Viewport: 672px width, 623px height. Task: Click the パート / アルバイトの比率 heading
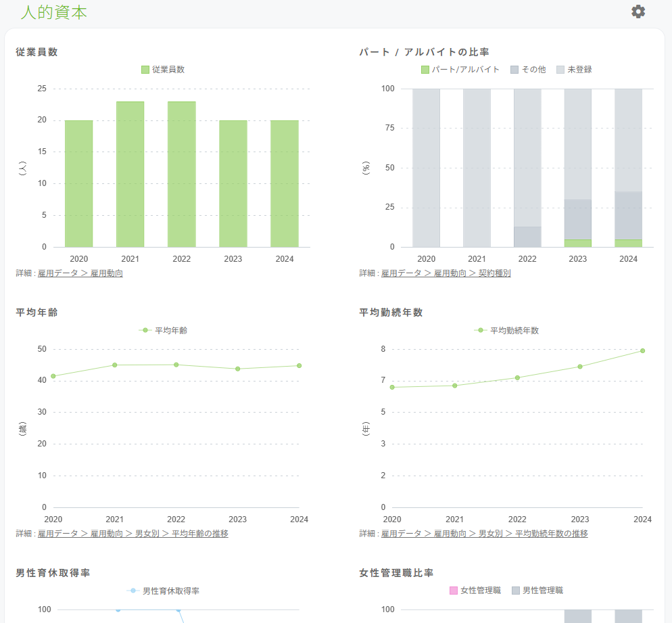[425, 52]
